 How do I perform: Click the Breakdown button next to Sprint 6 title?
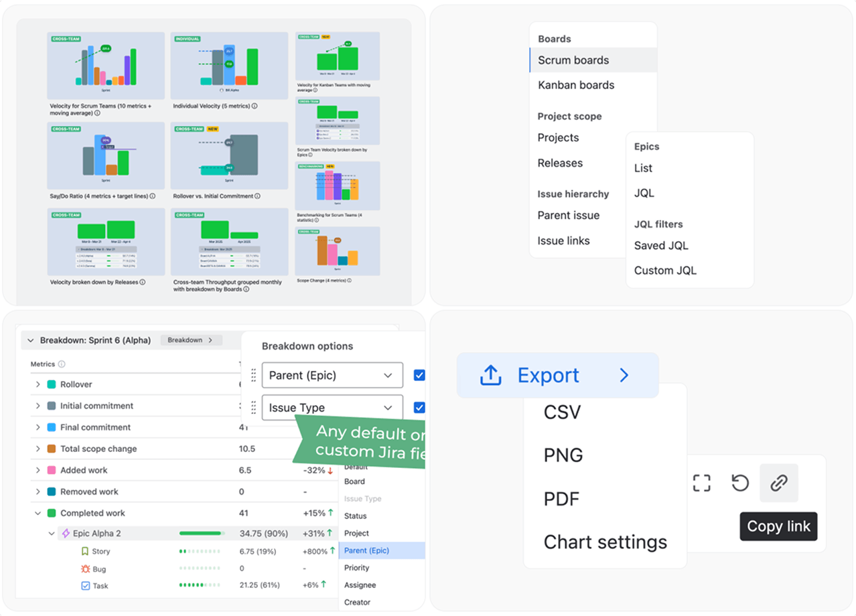191,340
